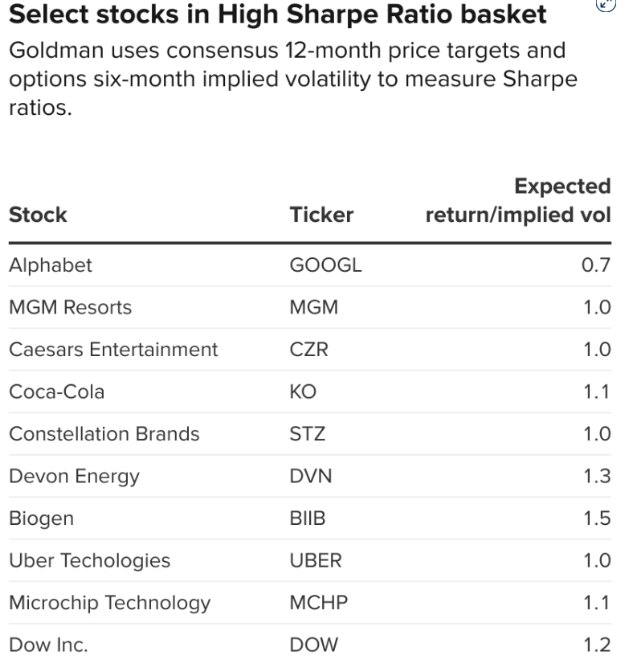Image resolution: width=637 pixels, height=672 pixels.
Task: Click the DVN ticker symbol
Action: (311, 477)
